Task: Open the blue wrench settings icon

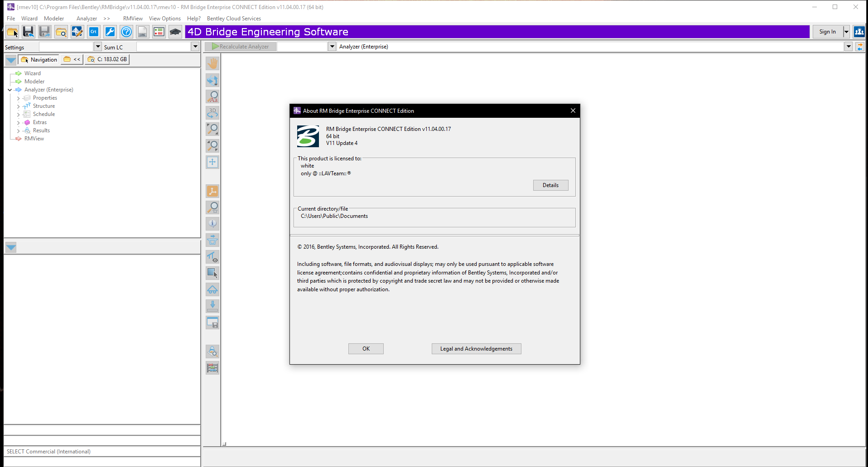Action: tap(110, 32)
